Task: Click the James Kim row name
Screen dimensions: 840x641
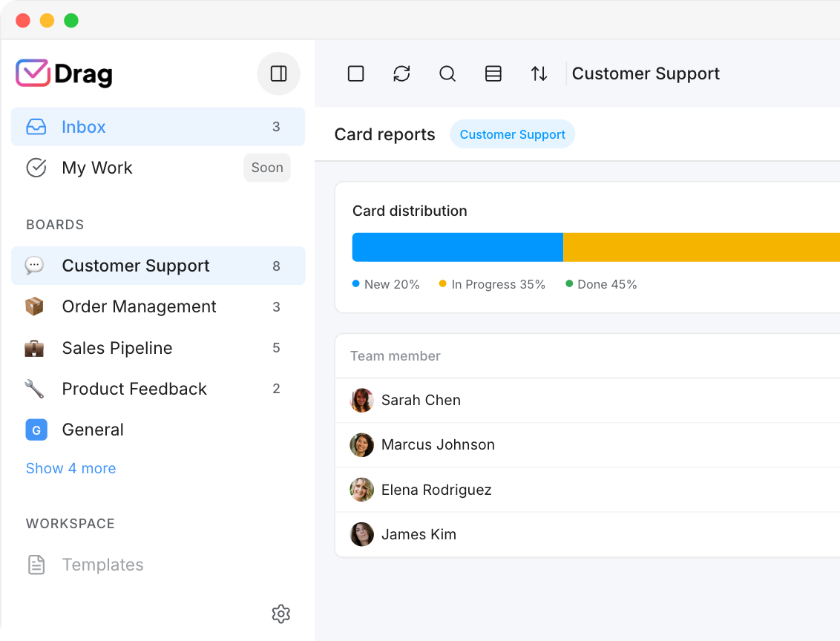Action: [x=419, y=534]
